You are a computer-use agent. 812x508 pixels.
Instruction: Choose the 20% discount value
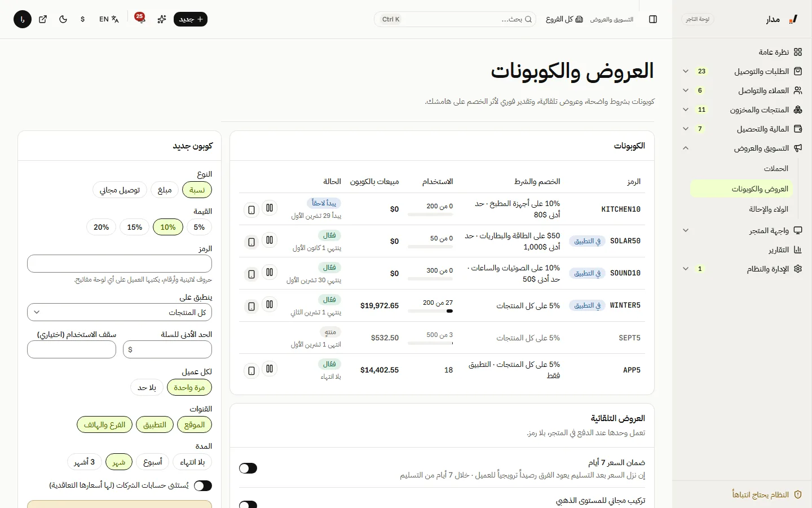tap(101, 227)
